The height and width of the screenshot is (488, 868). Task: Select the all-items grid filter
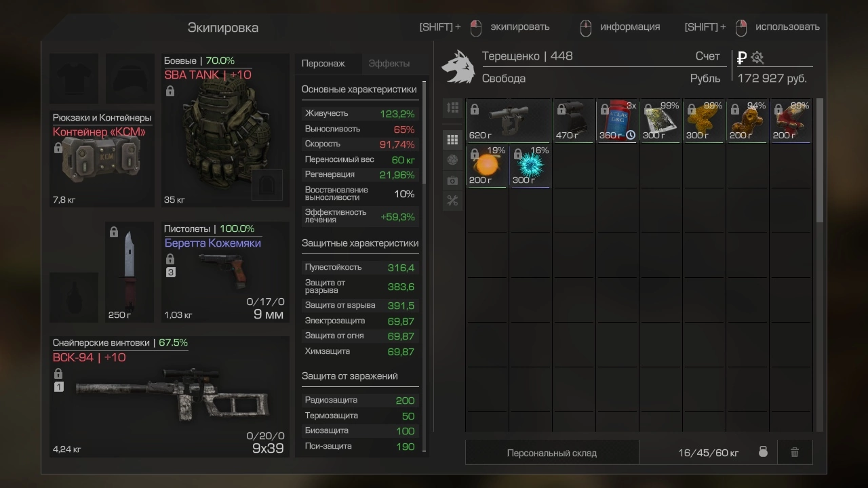tap(452, 140)
